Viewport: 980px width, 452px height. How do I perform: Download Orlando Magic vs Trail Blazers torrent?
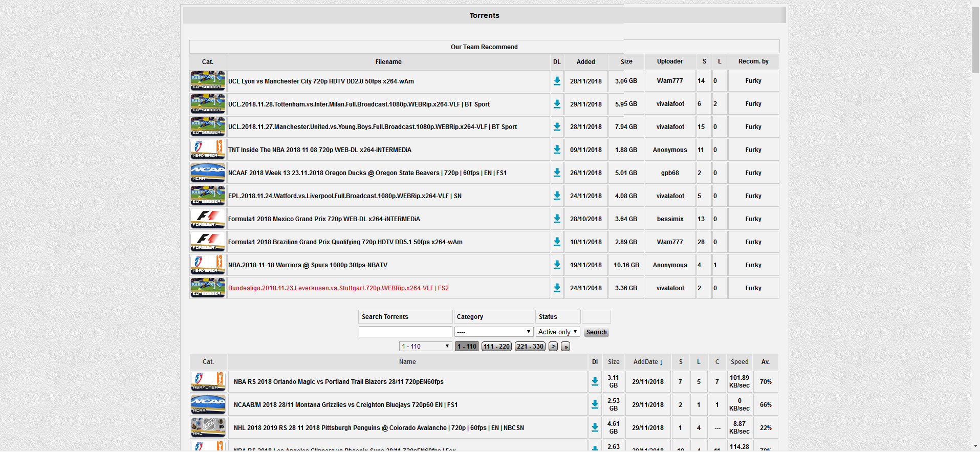[x=595, y=381]
